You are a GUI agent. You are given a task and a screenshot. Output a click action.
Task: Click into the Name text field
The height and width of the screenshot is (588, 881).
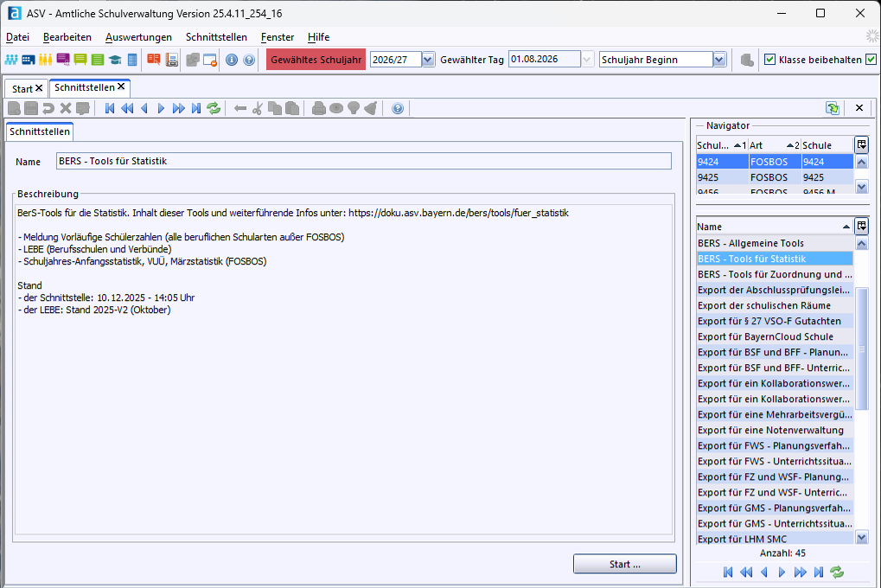coord(363,161)
